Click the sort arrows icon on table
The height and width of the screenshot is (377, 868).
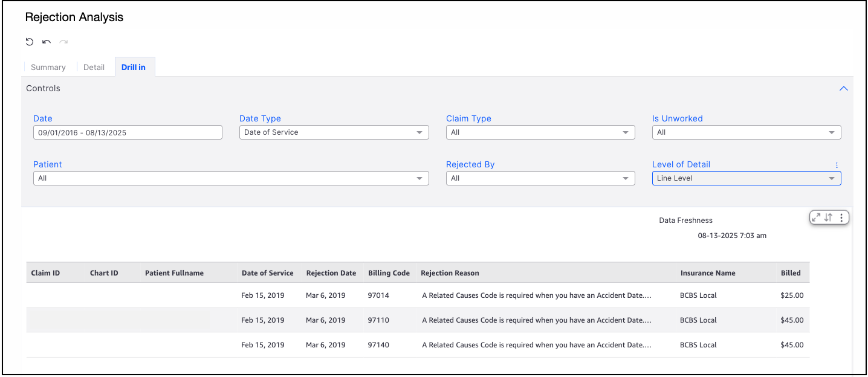pyautogui.click(x=829, y=217)
